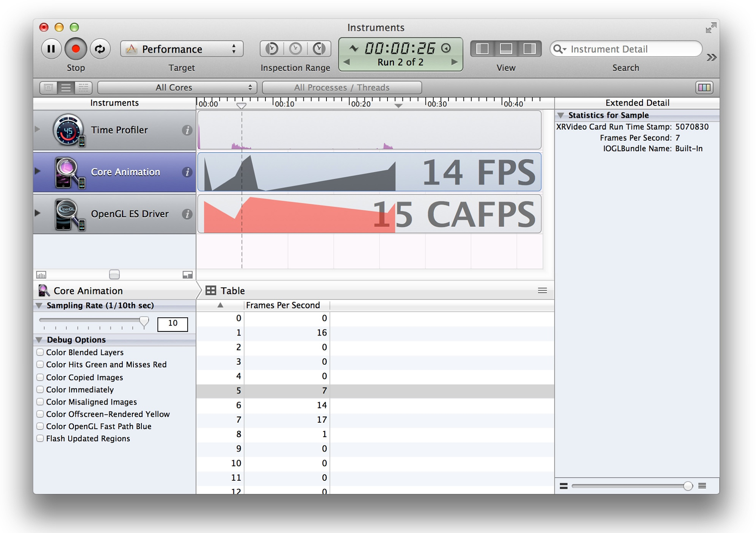Click the detail pane options lines icon

click(x=542, y=291)
